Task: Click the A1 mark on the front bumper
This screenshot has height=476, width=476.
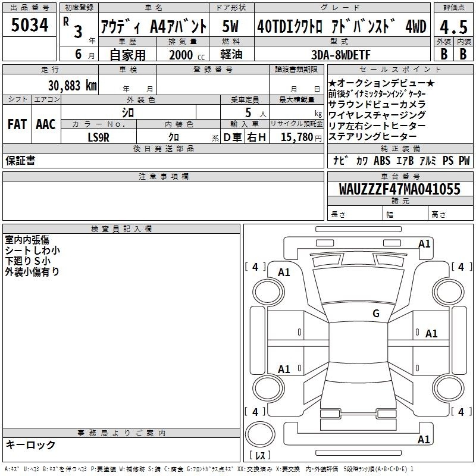Action: click(x=424, y=244)
